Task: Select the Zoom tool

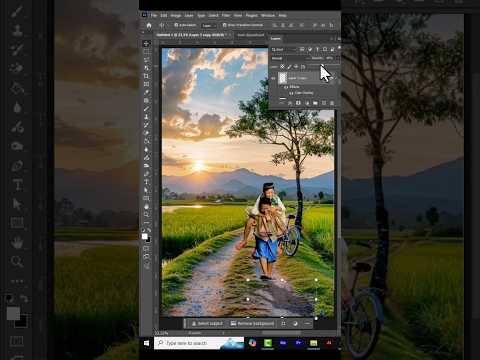Action: tap(146, 214)
